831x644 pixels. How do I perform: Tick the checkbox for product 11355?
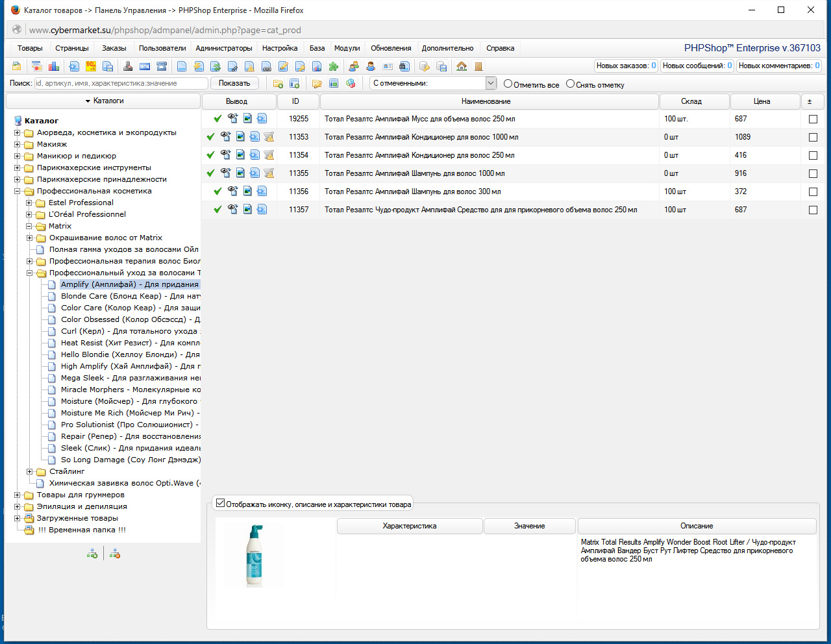[x=813, y=174]
